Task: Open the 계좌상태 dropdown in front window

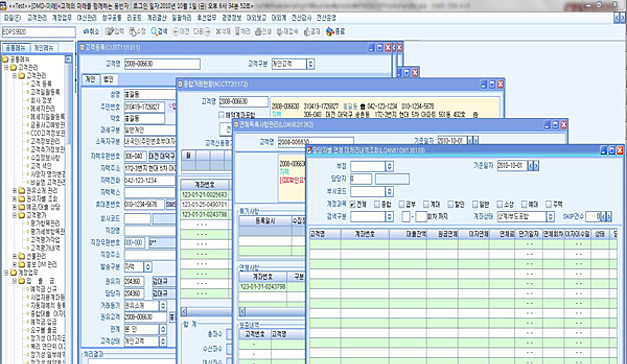Action: [x=551, y=216]
